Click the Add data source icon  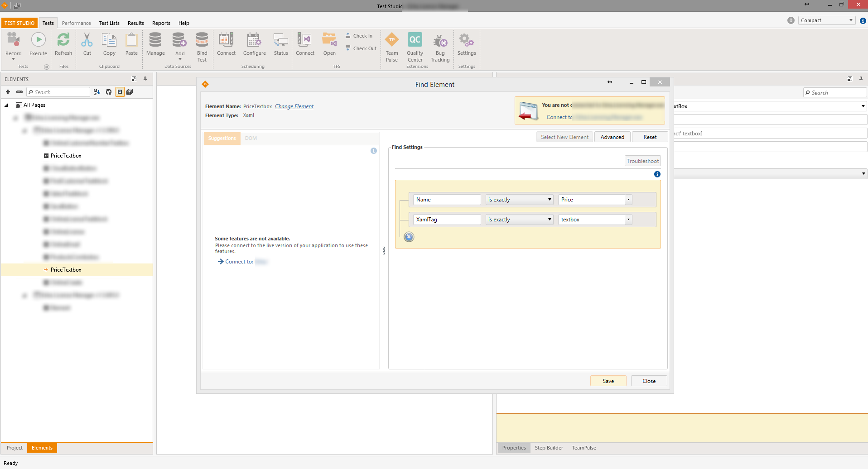[179, 40]
